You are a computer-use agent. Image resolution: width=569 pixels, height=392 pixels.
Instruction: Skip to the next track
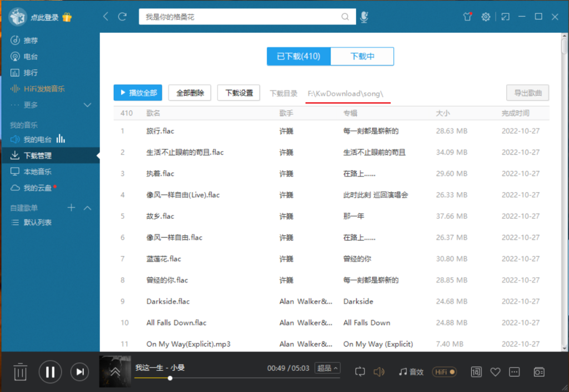tap(80, 371)
